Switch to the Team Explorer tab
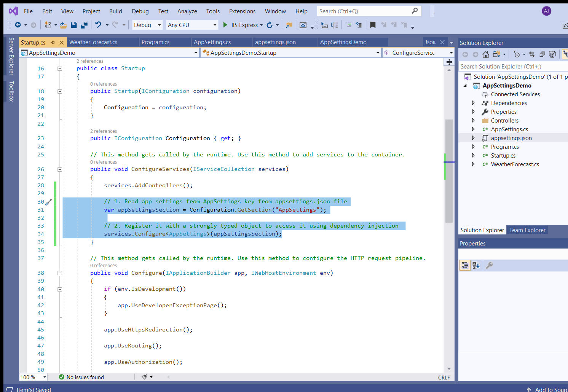The width and height of the screenshot is (568, 392). [527, 230]
